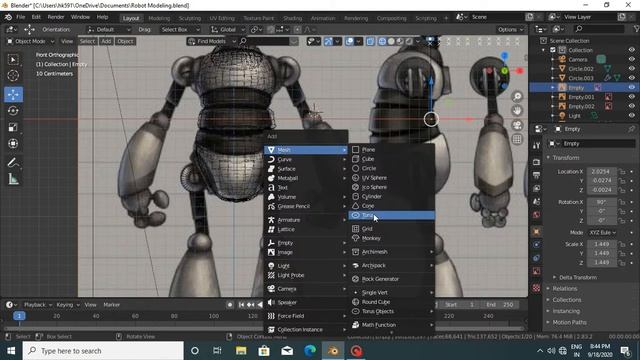Image resolution: width=640 pixels, height=360 pixels.
Task: Add a Monkey mesh
Action: (391, 238)
